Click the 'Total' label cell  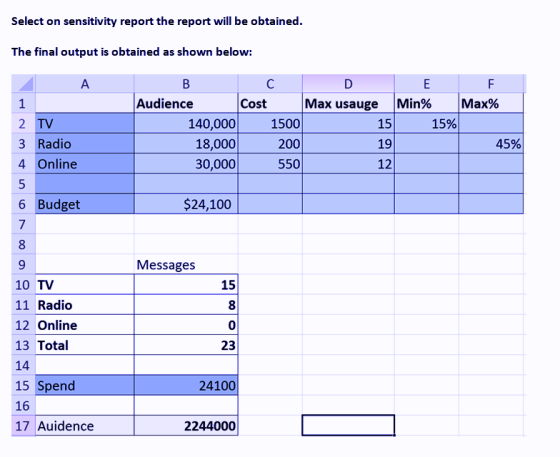click(x=85, y=345)
